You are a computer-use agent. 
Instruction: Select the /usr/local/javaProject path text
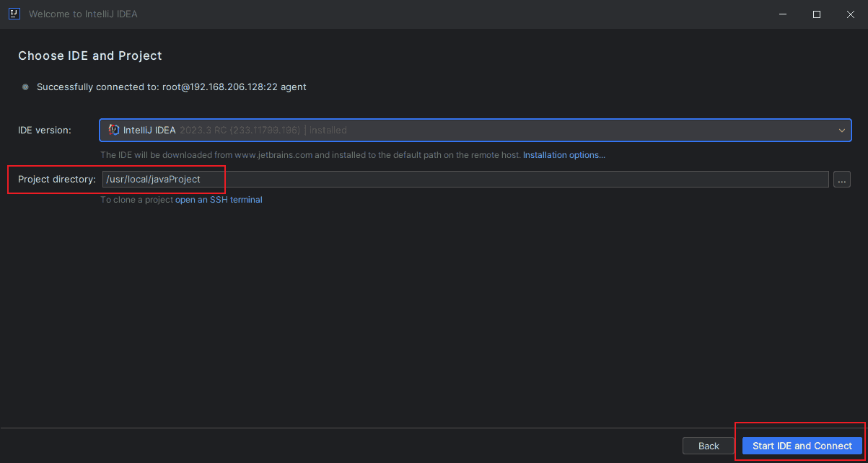(x=152, y=179)
